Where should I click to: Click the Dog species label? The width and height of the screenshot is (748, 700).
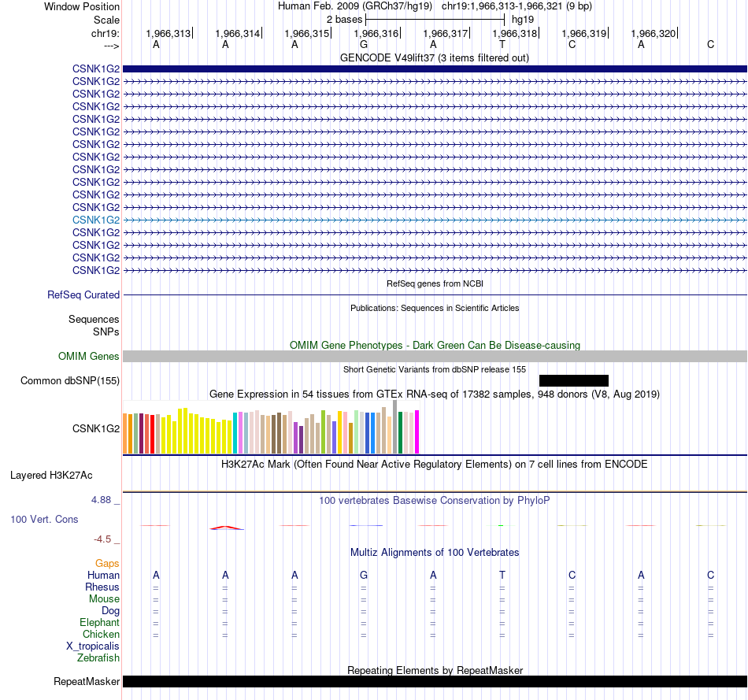tap(110, 611)
